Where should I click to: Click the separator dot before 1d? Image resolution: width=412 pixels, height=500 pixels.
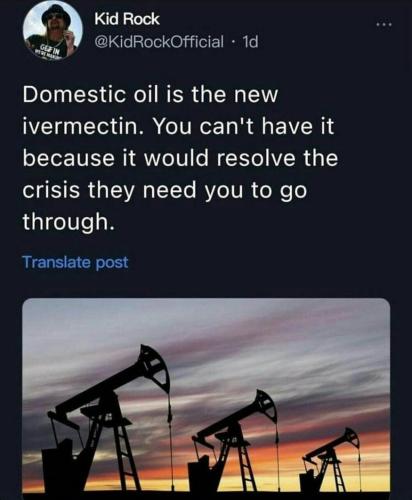[233, 42]
